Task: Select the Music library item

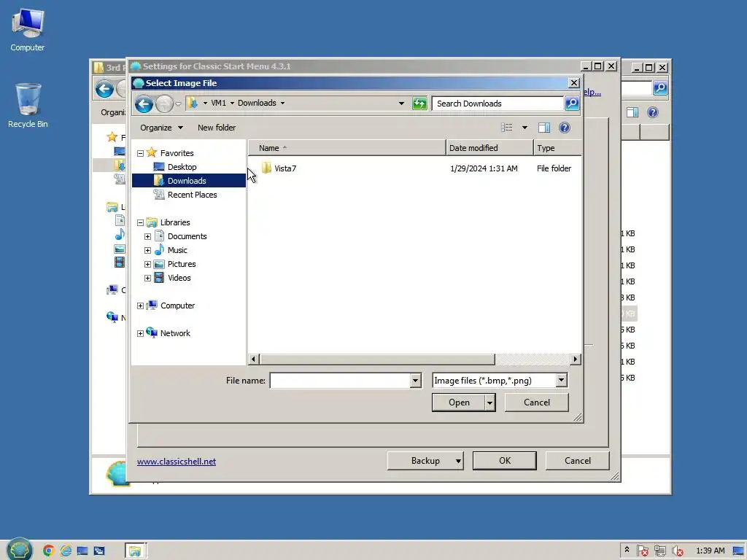Action: [177, 250]
